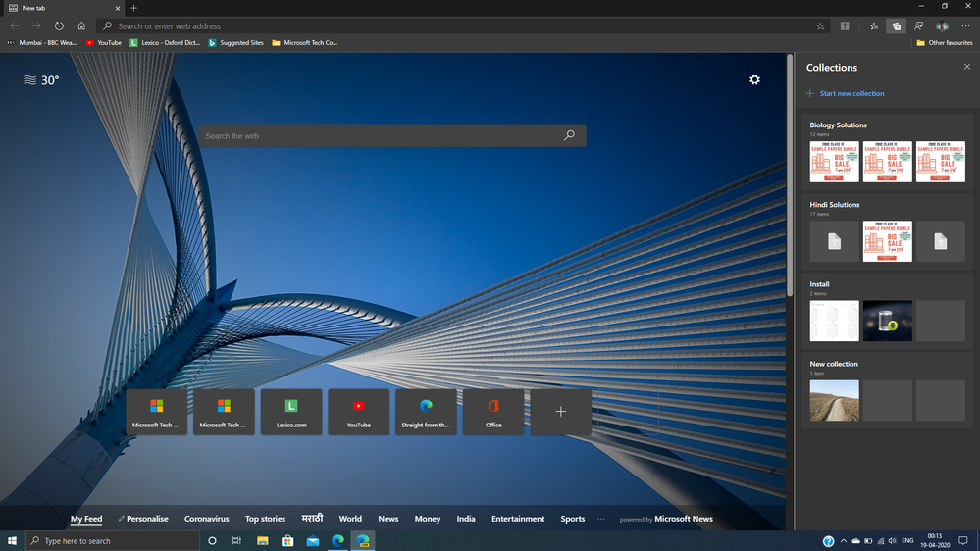The image size is (980, 551).
Task: Go to the browser home page icon
Action: click(81, 26)
